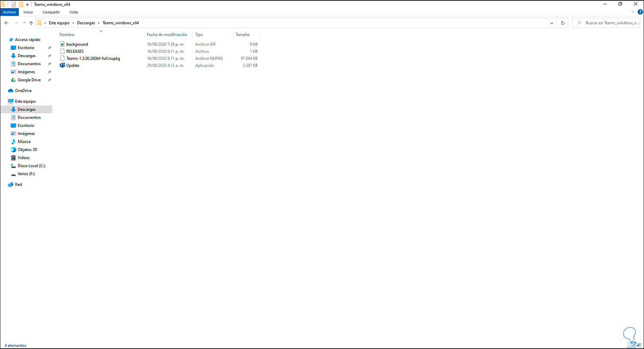Select Descargas under Este equipo in sidebar
This screenshot has width=644, height=349.
click(x=27, y=109)
